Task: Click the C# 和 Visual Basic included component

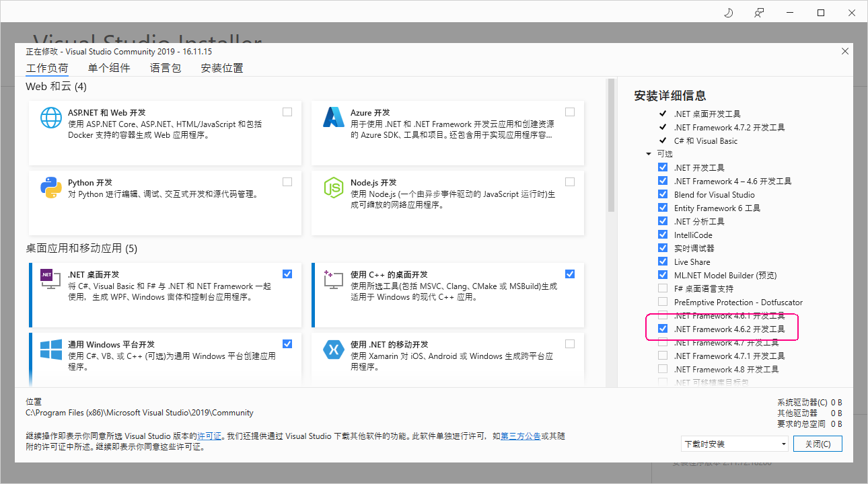Action: [706, 140]
